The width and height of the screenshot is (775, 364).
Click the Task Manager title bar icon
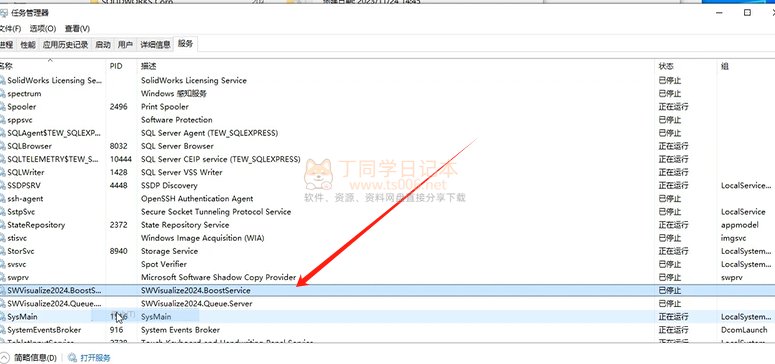click(x=3, y=13)
